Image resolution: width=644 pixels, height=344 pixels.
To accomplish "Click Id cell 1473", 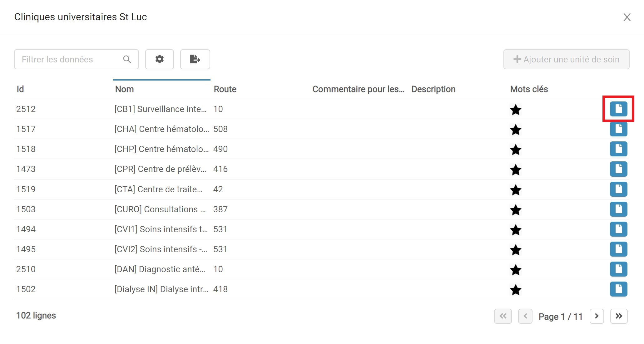I will (x=26, y=169).
